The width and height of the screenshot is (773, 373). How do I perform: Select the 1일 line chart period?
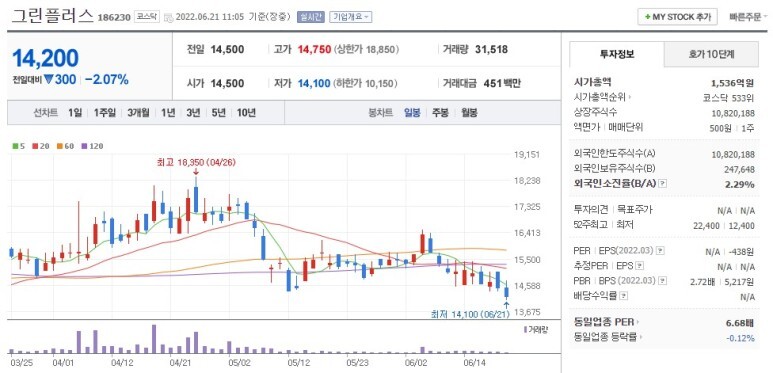coord(75,113)
